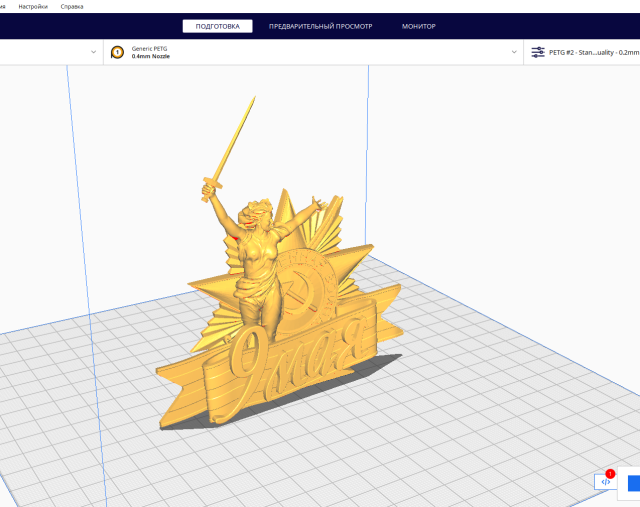The height and width of the screenshot is (507, 640).
Task: Open the PETG #2 print profile panel
Action: (x=590, y=52)
